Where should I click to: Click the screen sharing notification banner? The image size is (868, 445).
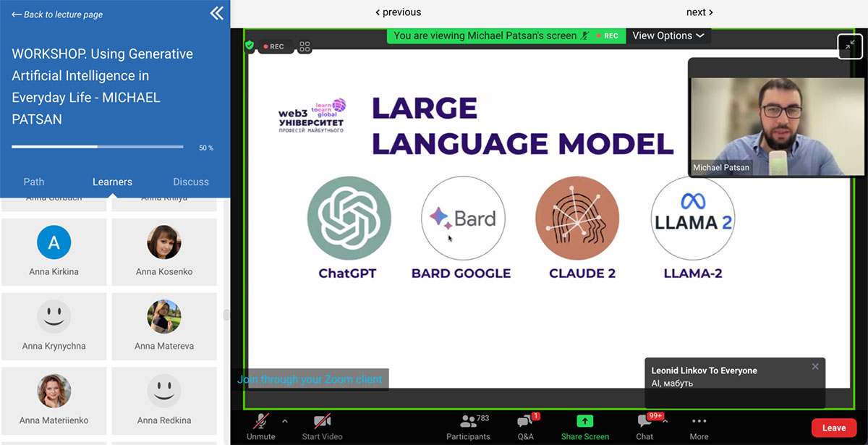click(506, 35)
